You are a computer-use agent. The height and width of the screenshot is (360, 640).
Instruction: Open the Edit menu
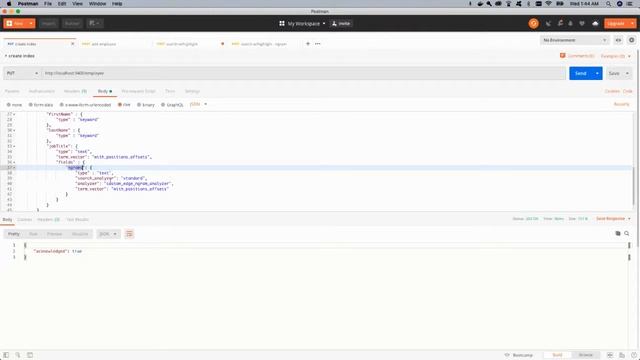(62, 4)
